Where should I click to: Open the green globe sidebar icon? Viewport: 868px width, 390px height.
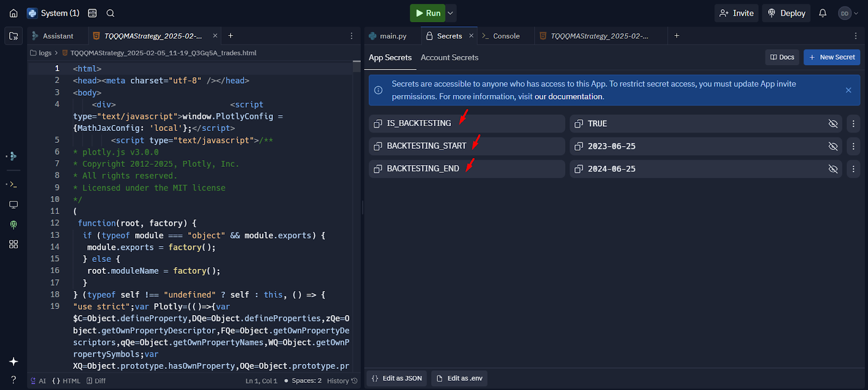coord(14,224)
